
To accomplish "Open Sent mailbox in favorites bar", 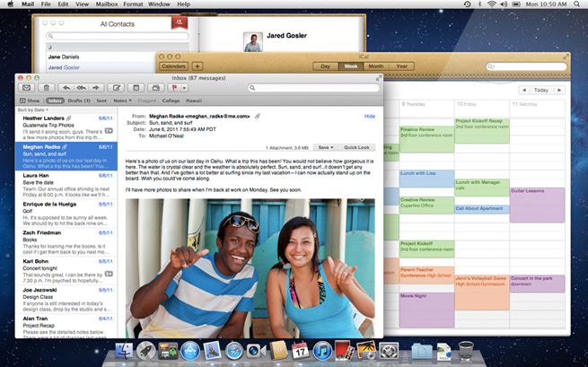I will pyautogui.click(x=101, y=100).
